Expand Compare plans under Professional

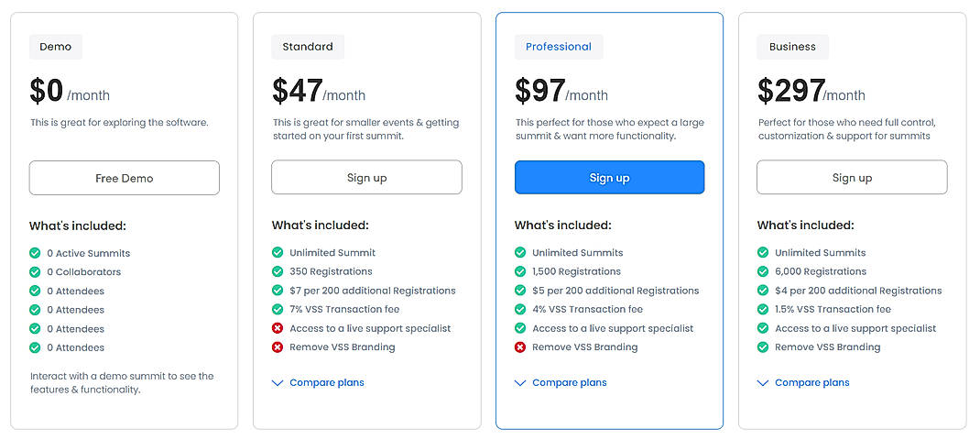[561, 382]
